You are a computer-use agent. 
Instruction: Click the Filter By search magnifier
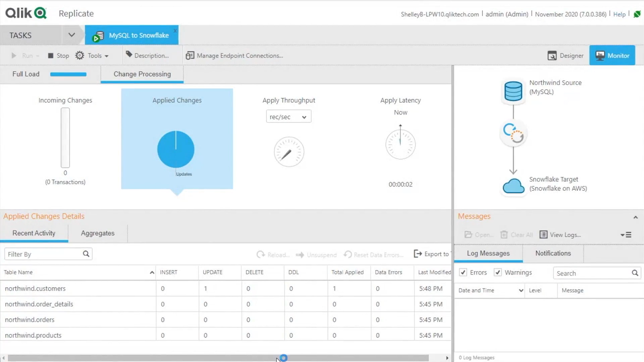[86, 254]
